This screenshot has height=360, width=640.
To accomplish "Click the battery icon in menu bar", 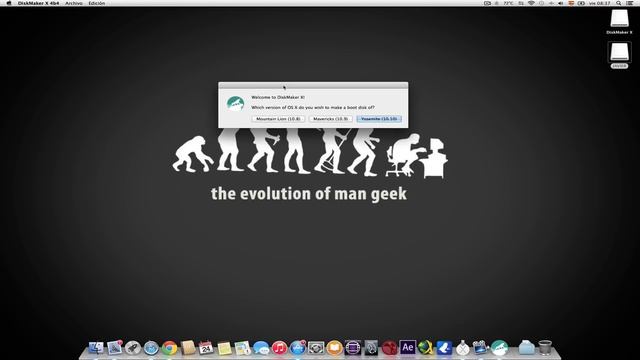I will coord(581,3).
